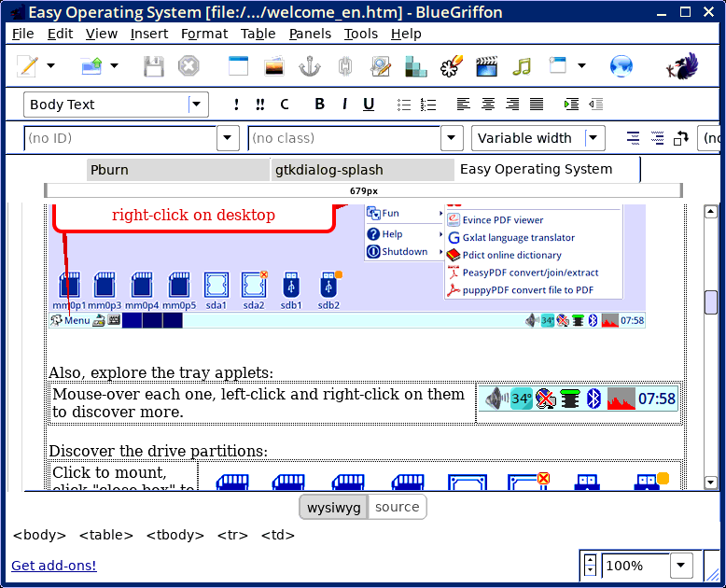Open the Tools menu
Screen dimensions: 726x588
pos(361,34)
